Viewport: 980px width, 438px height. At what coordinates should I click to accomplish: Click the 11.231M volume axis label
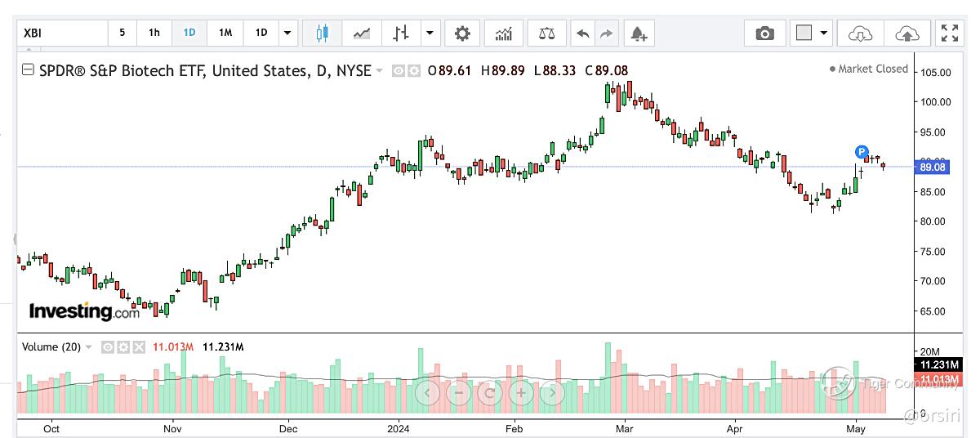point(938,364)
